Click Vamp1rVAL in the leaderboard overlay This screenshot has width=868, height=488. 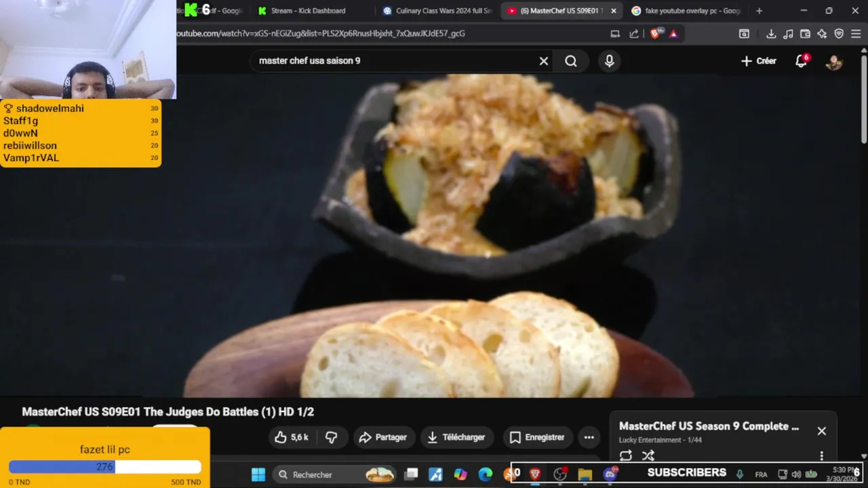[x=31, y=158]
